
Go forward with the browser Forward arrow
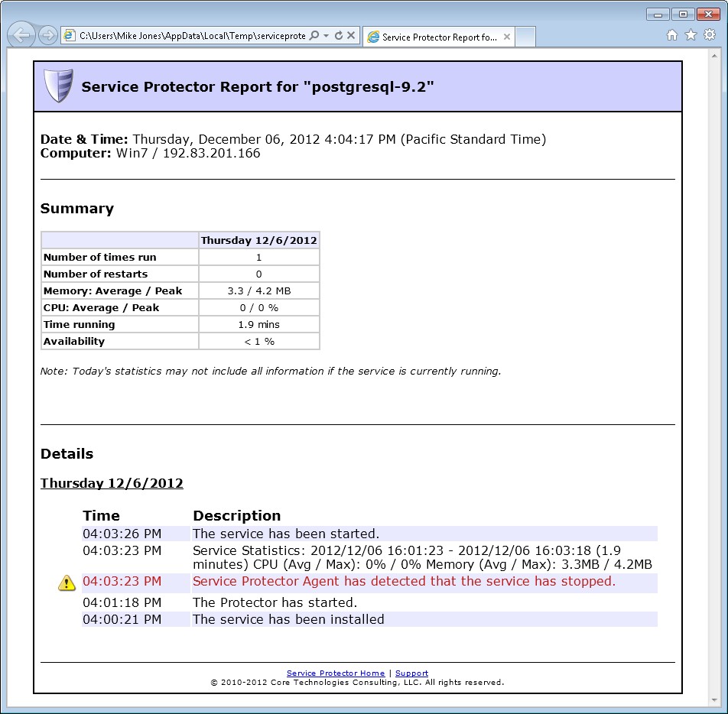click(47, 35)
